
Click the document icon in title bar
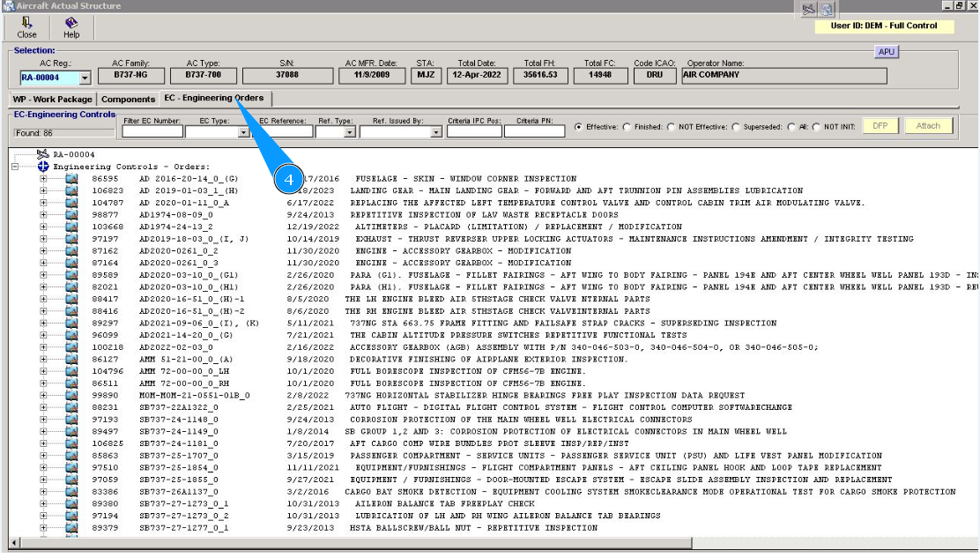[827, 10]
